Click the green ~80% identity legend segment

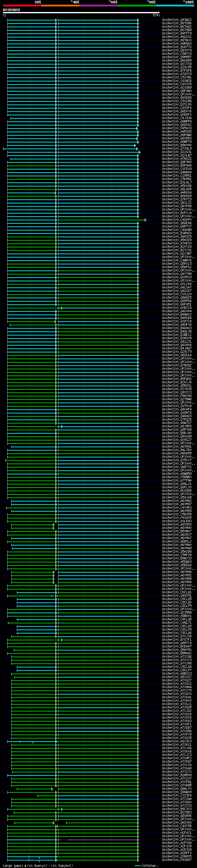(137, 6)
